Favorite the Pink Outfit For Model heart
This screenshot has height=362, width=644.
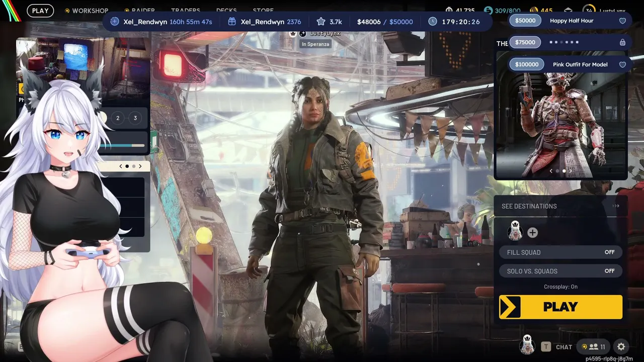(622, 65)
